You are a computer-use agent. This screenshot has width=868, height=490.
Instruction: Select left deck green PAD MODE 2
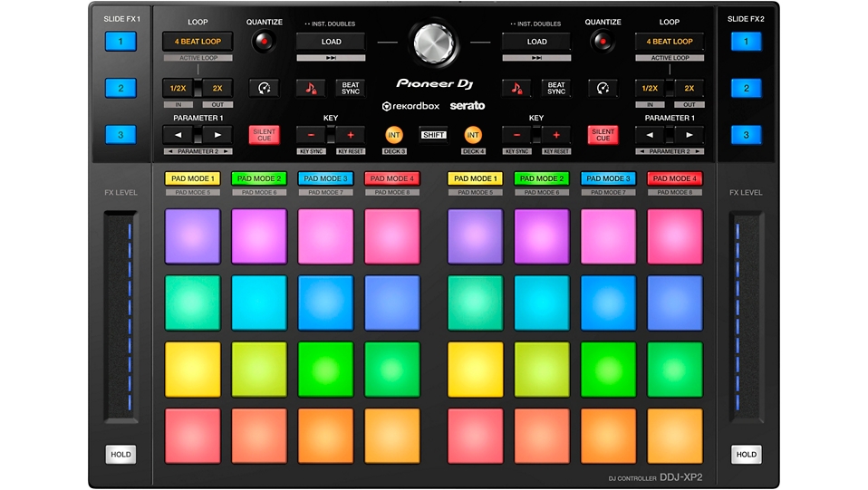click(259, 178)
